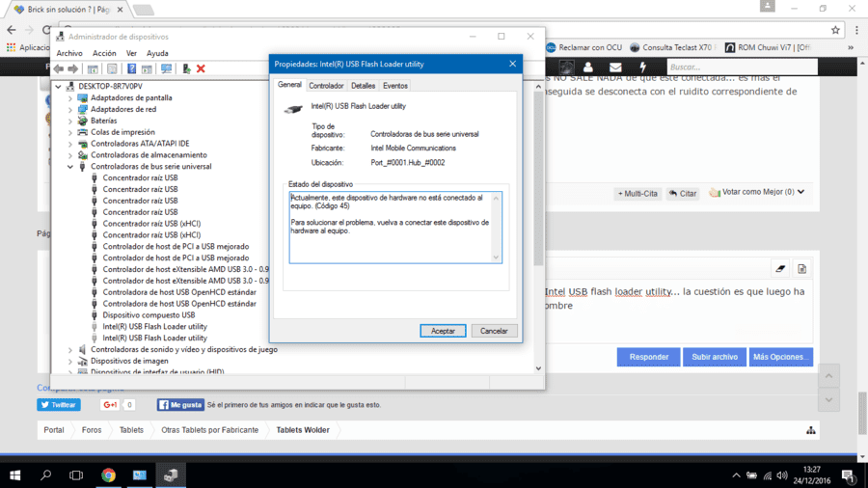Image resolution: width=868 pixels, height=488 pixels.
Task: Click the document icon in the reply editor
Action: coord(802,268)
